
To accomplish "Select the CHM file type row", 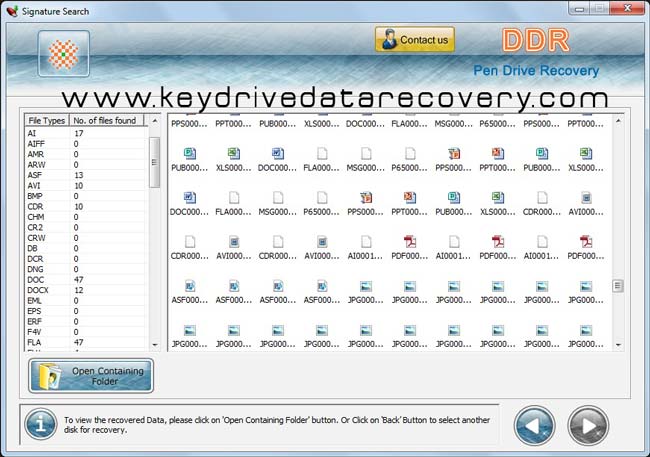I will tap(86, 217).
